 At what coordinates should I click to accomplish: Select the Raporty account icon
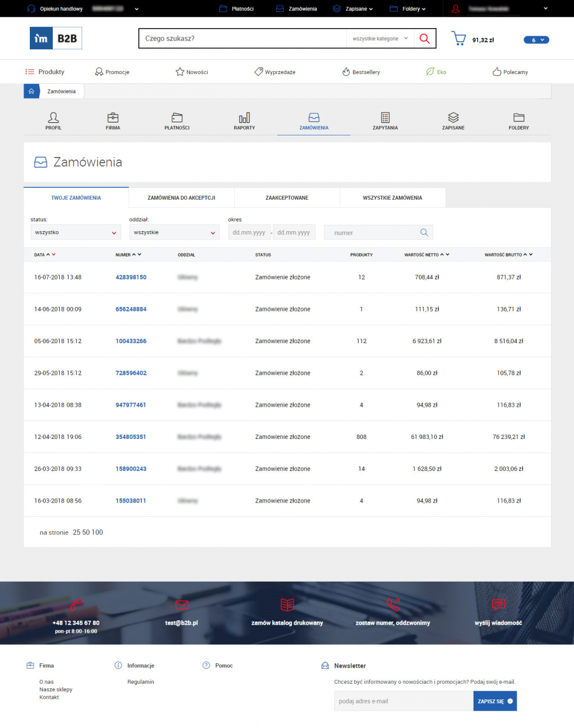click(x=244, y=118)
